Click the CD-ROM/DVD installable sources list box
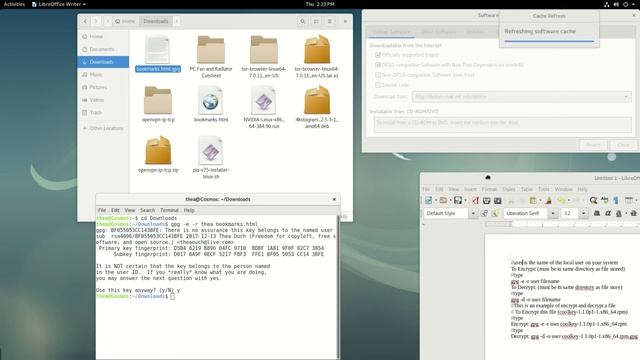 pyautogui.click(x=502, y=125)
